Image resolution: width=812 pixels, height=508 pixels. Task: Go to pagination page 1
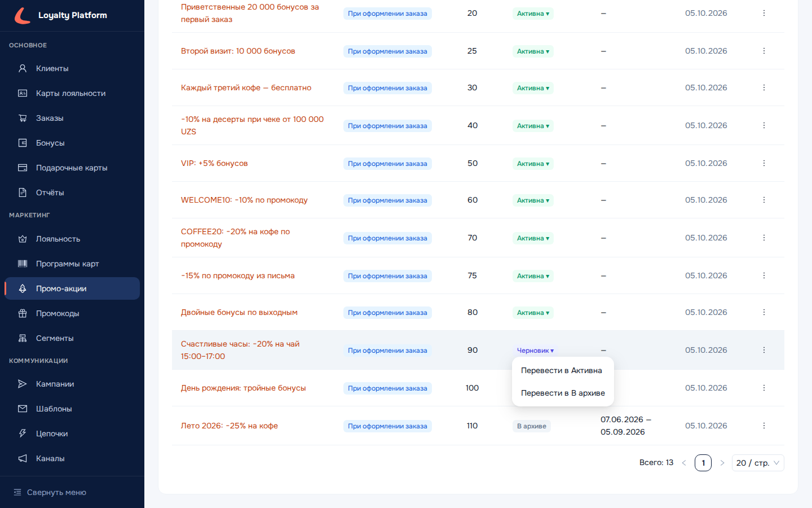703,463
